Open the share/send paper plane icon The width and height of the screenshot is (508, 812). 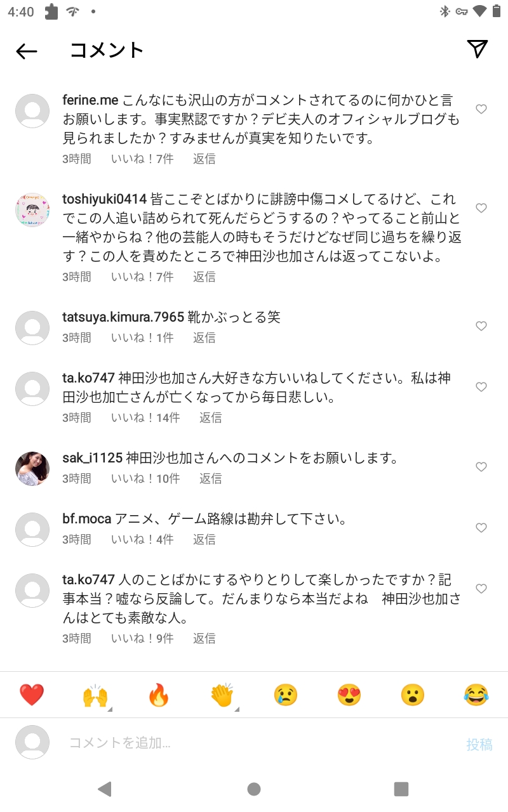coord(477,49)
